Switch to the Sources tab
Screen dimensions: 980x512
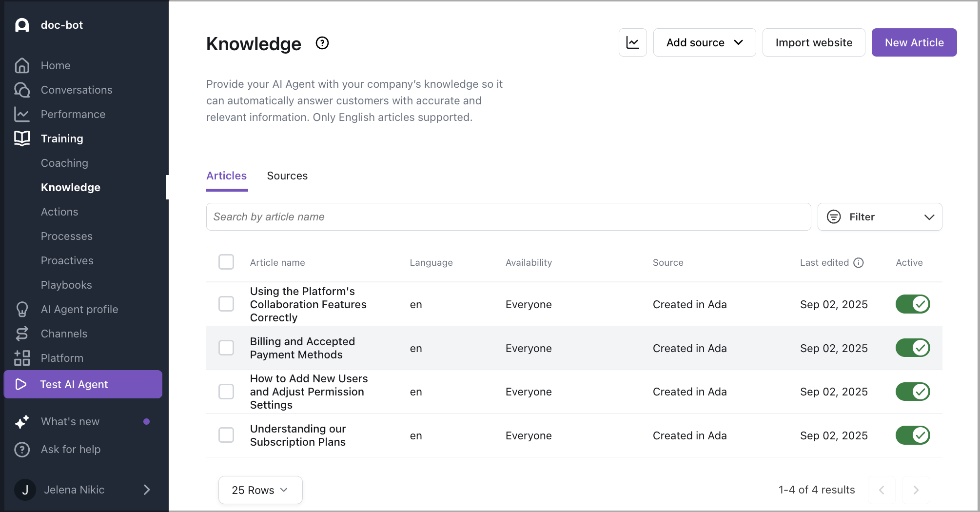(x=287, y=176)
